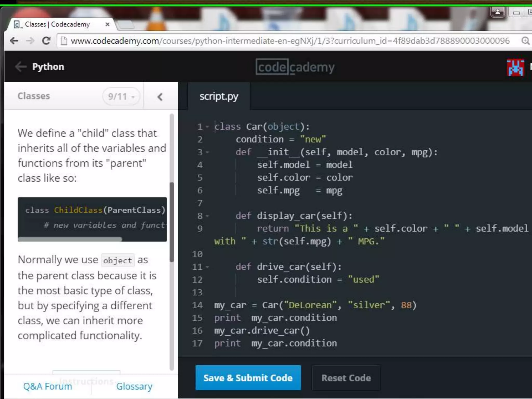The image size is (532, 399).
Task: Select the script.py editor tab
Action: coord(219,96)
